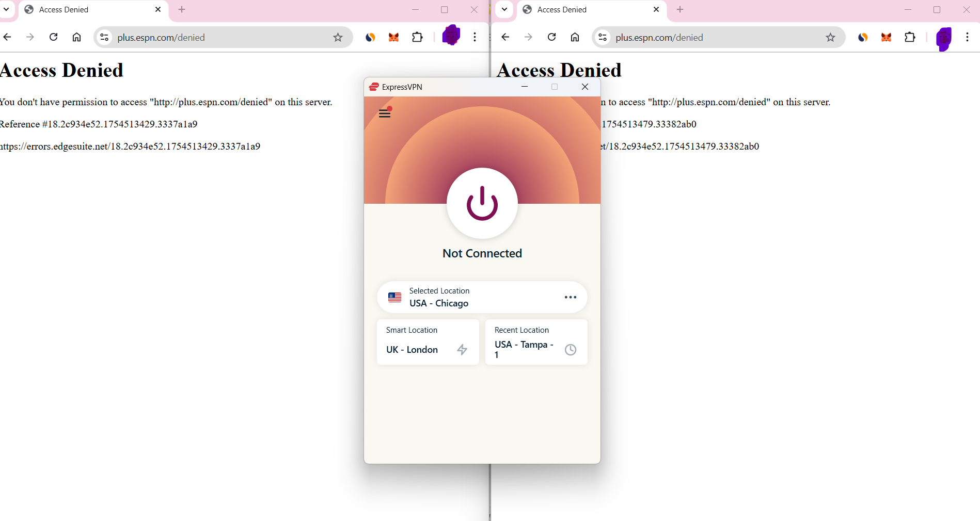This screenshot has width=980, height=521.
Task: Open the ExpressVPN hamburger menu
Action: tap(385, 113)
